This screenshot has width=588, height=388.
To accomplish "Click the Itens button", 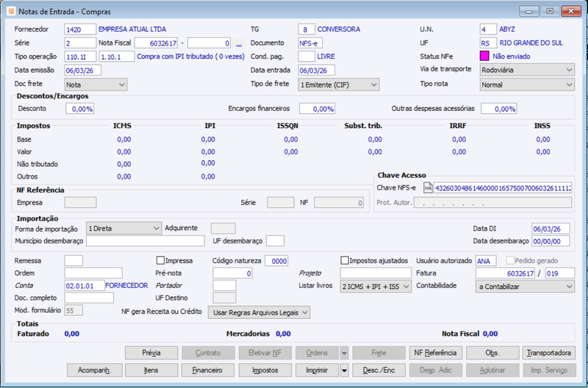I will tap(151, 370).
